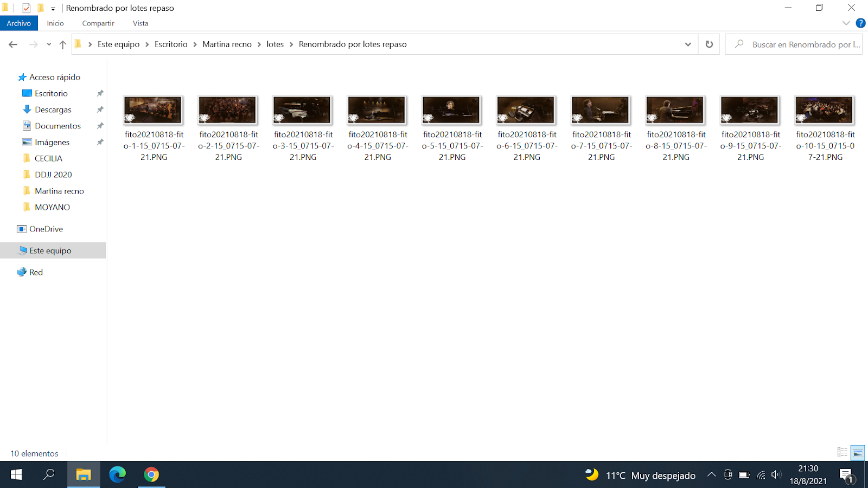Image resolution: width=868 pixels, height=488 pixels.
Task: Select thumbnail fito-4-15_0715-07-21.PNG
Action: 376,110
